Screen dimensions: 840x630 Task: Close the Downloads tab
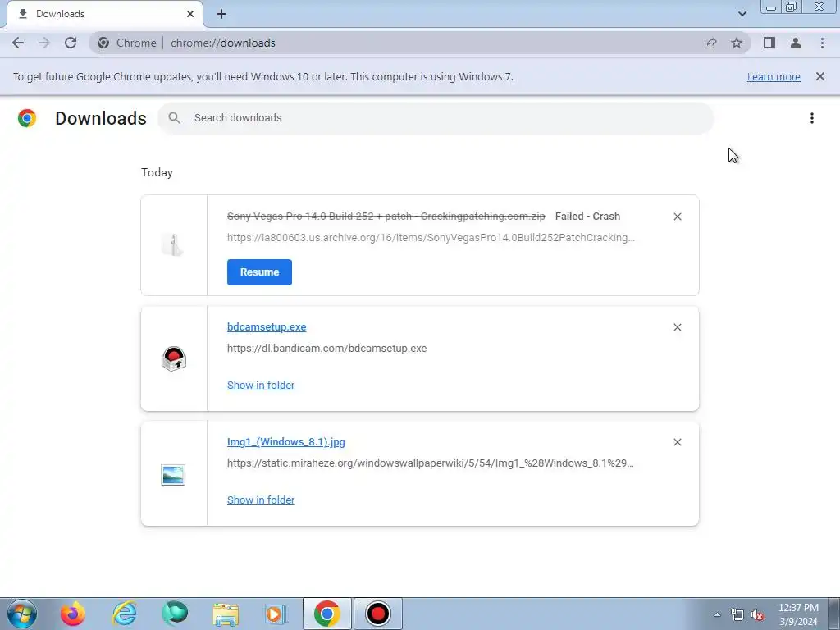tap(190, 14)
